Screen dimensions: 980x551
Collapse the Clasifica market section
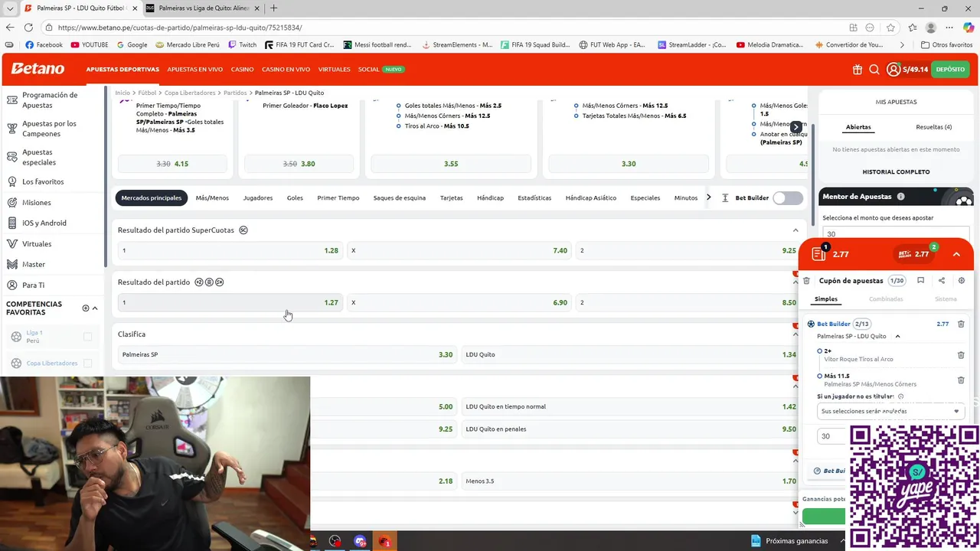pos(795,334)
